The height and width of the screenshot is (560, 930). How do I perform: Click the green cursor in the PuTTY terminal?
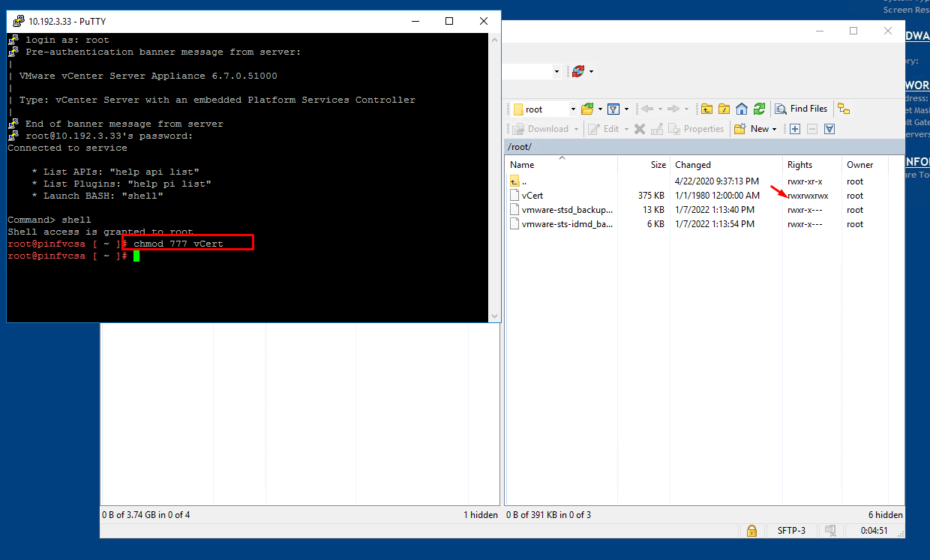click(136, 256)
